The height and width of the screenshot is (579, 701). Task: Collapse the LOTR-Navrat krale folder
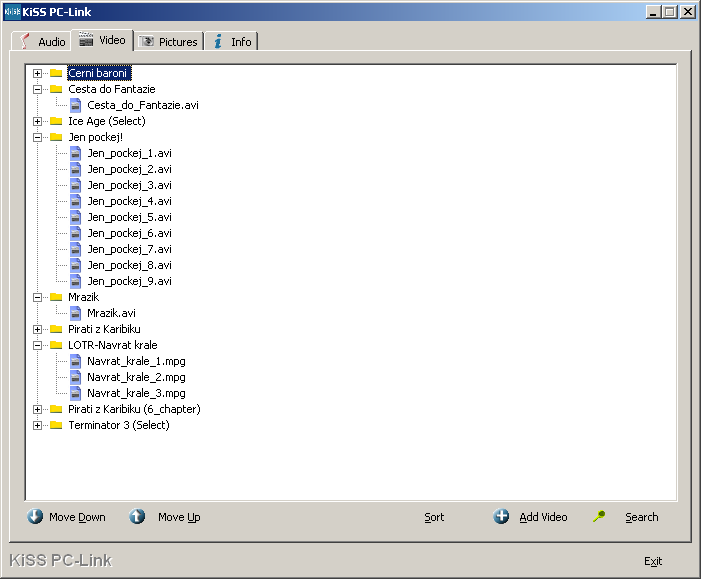click(38, 345)
